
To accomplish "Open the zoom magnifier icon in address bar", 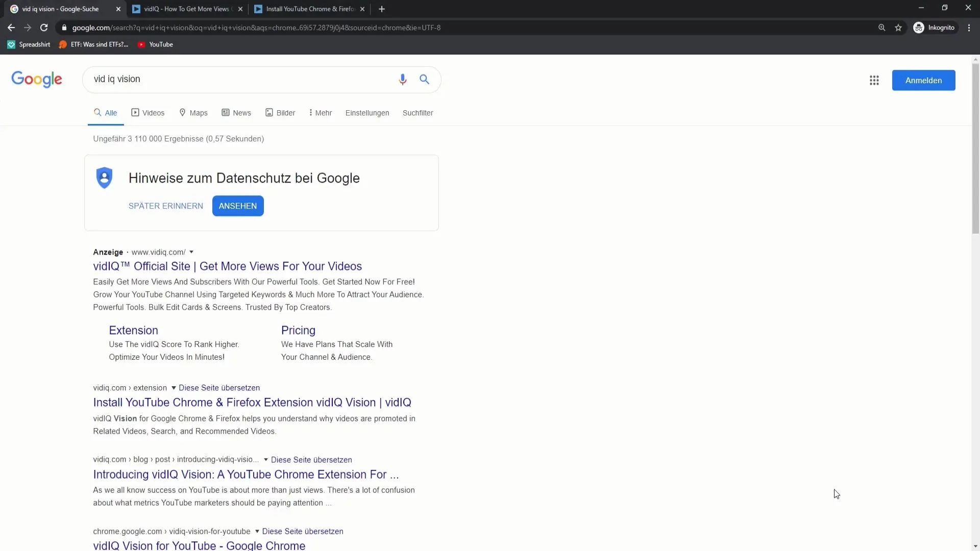I will coord(881,28).
